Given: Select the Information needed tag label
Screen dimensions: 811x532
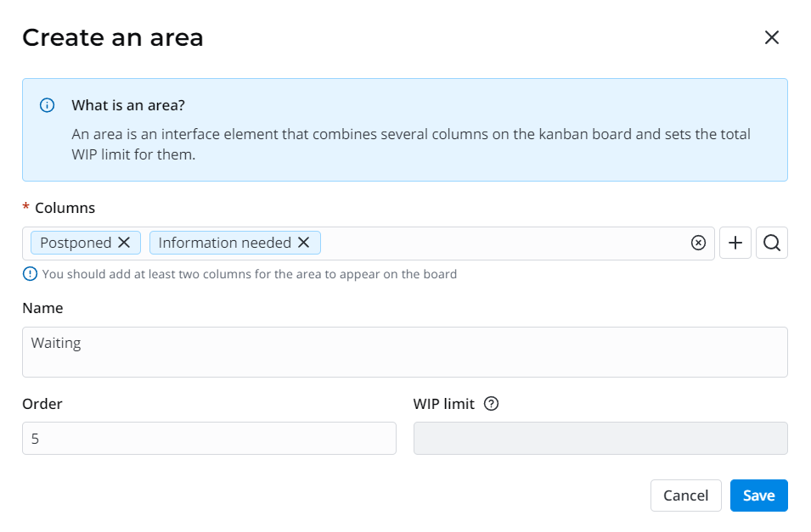Looking at the screenshot, I should tap(224, 243).
